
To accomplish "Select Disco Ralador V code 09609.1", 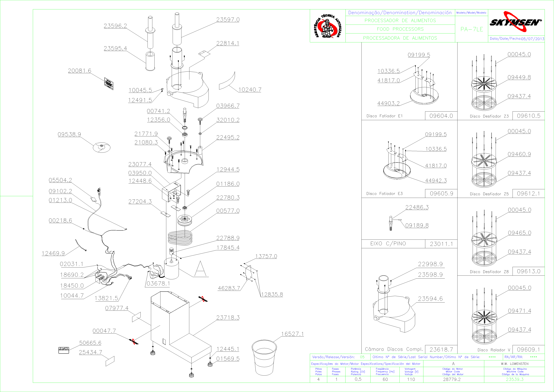I will [528, 349].
